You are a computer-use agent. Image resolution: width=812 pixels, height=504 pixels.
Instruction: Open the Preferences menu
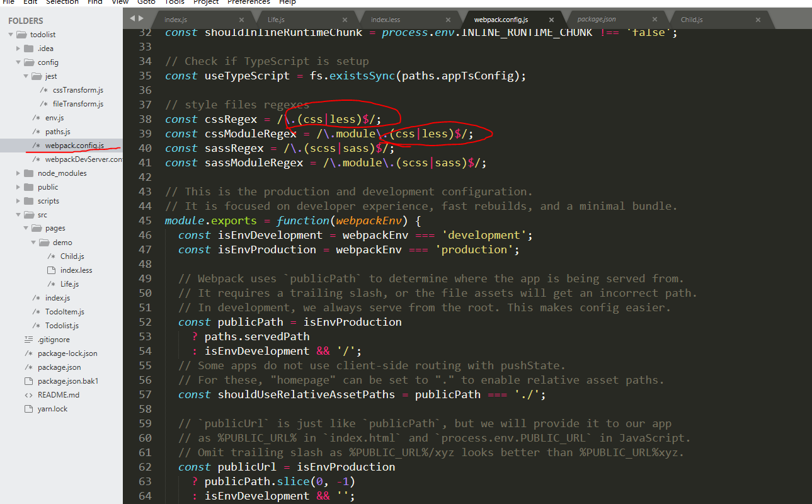click(x=249, y=2)
